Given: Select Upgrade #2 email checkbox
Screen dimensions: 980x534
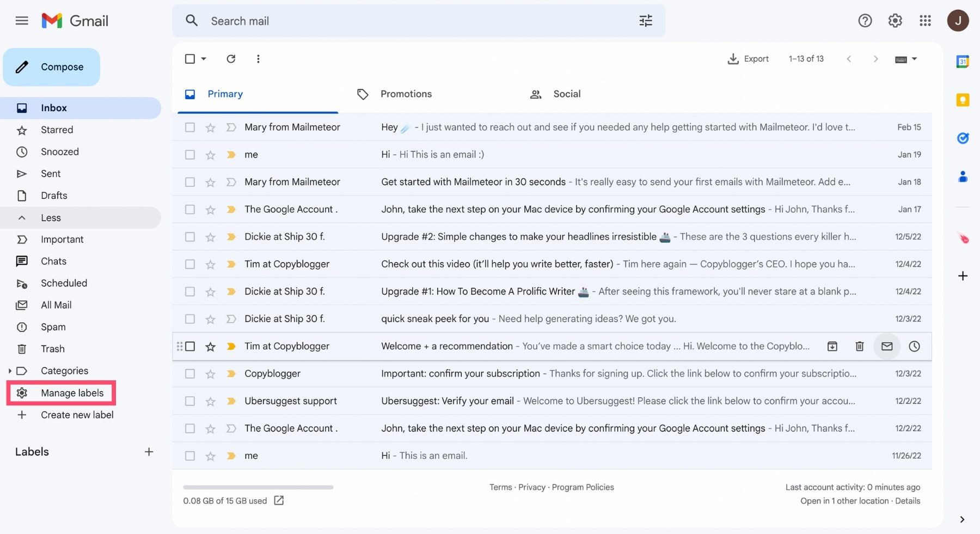Looking at the screenshot, I should [x=190, y=237].
